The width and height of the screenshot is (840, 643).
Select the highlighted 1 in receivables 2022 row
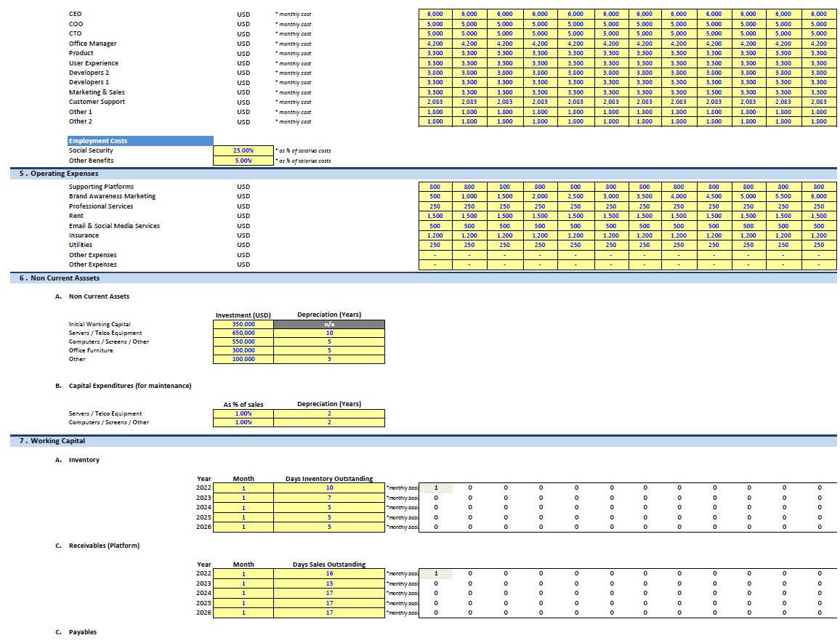tap(435, 574)
